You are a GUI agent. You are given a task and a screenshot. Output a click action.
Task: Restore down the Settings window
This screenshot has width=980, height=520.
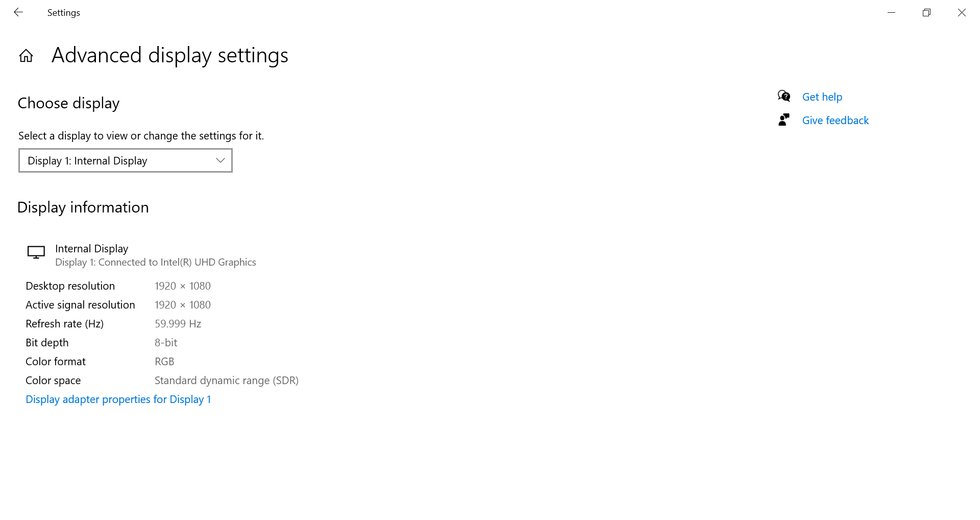point(926,12)
